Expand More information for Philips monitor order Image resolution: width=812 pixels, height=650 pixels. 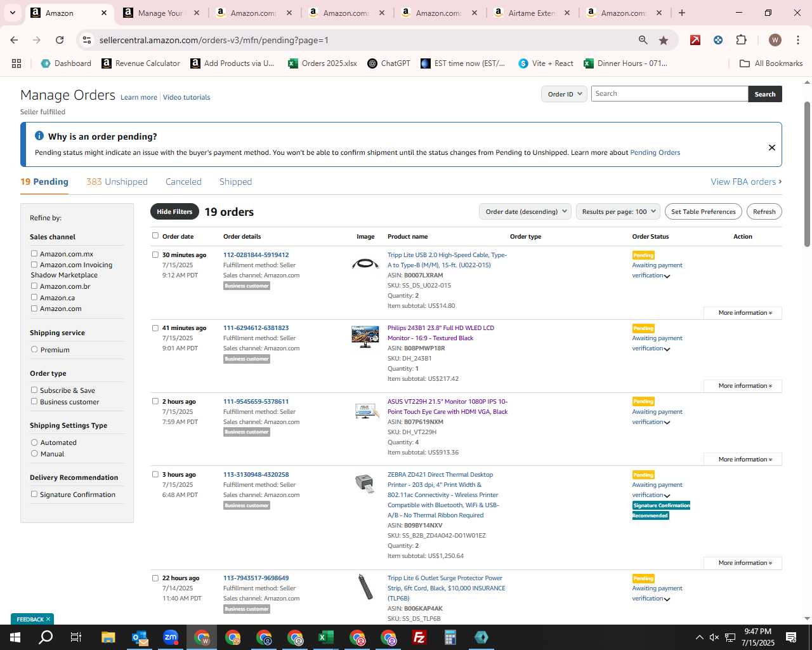[743, 386]
